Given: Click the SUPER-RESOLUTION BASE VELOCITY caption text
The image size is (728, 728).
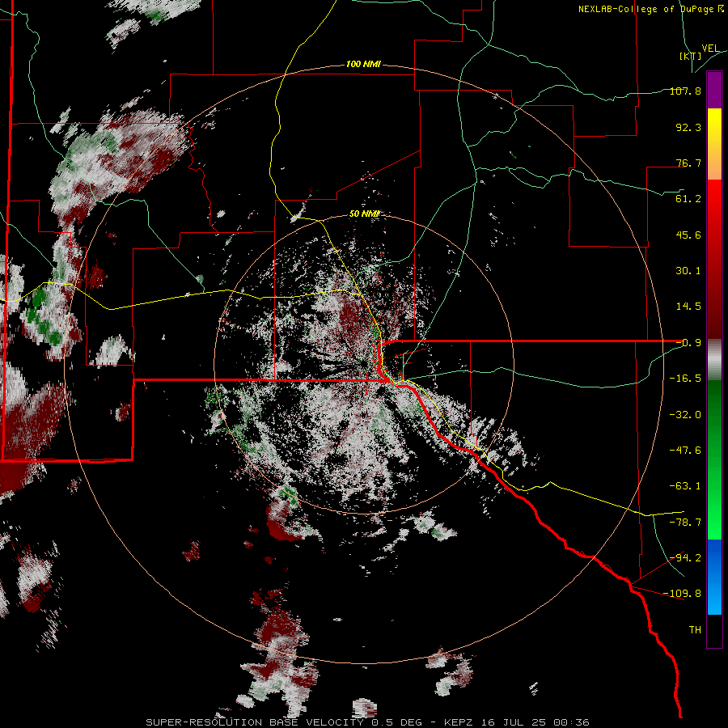Looking at the screenshot, I should pyautogui.click(x=255, y=722).
